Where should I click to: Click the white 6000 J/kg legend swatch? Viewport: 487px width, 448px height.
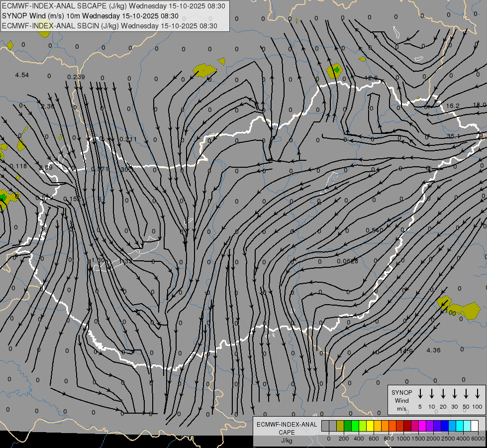coord(474,426)
